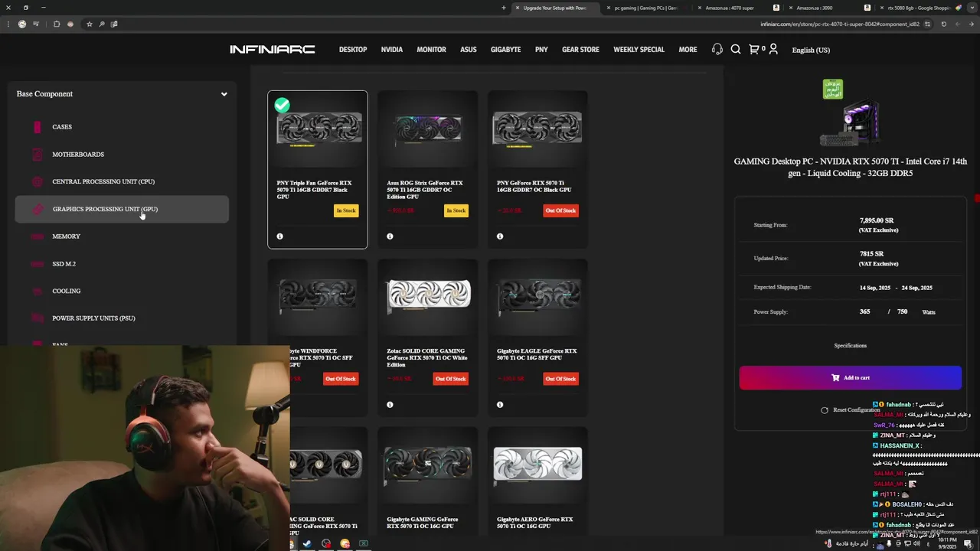Open the English (US) language selector
Image resolution: width=980 pixels, height=551 pixels.
pyautogui.click(x=811, y=50)
